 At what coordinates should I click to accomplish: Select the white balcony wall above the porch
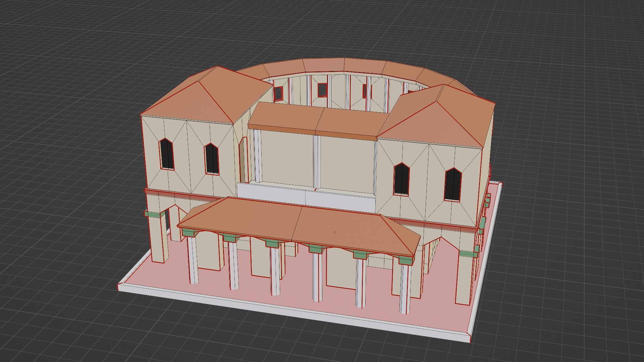(x=306, y=197)
